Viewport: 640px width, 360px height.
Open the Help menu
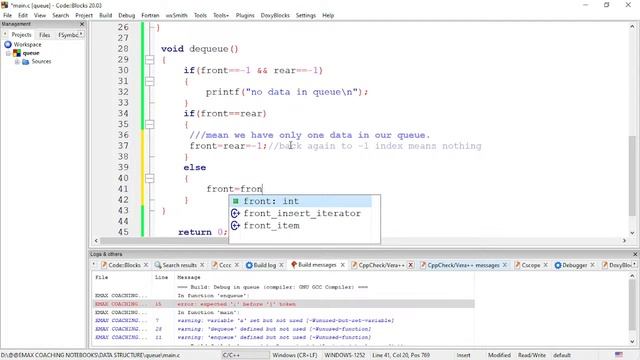(x=328, y=15)
